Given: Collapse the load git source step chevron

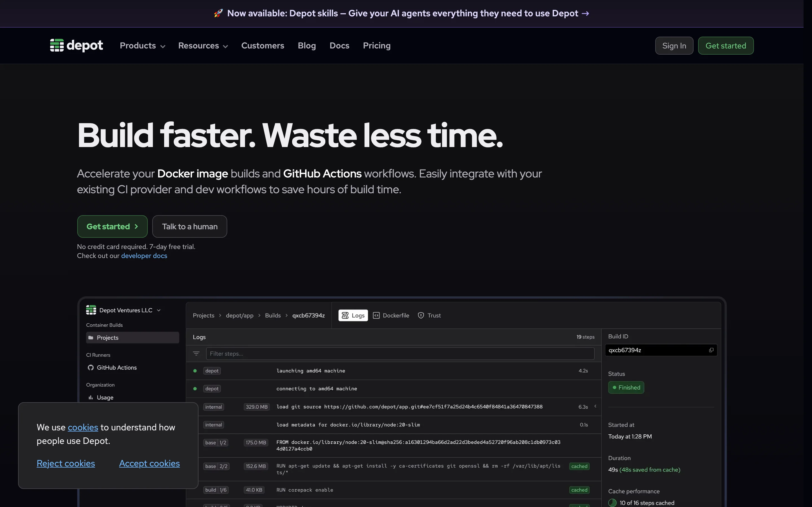Looking at the screenshot, I should pyautogui.click(x=595, y=406).
